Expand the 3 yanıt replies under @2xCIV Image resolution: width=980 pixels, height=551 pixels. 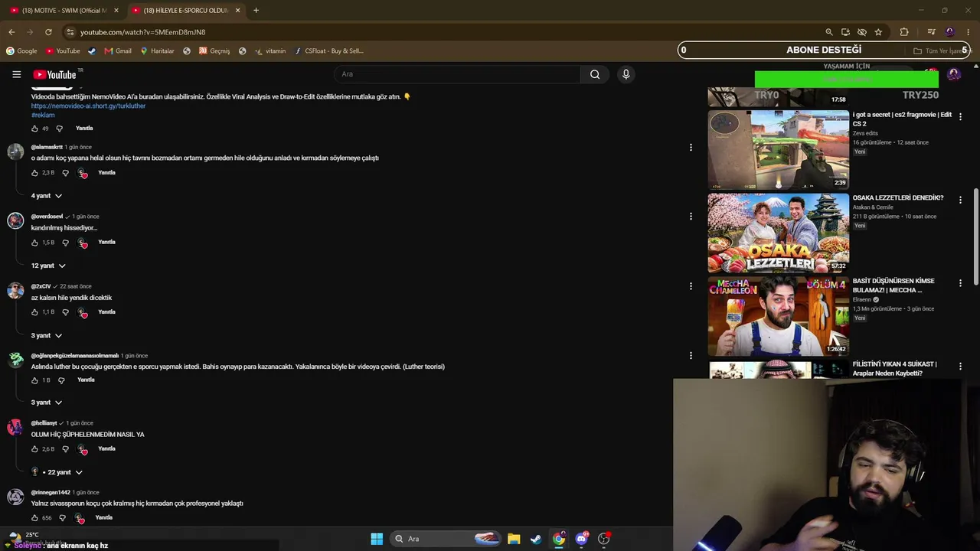point(47,335)
